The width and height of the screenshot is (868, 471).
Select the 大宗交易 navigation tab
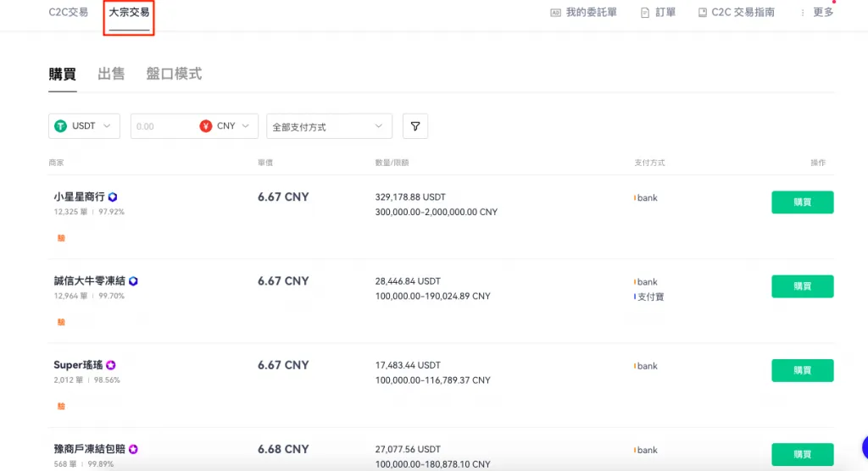(129, 13)
